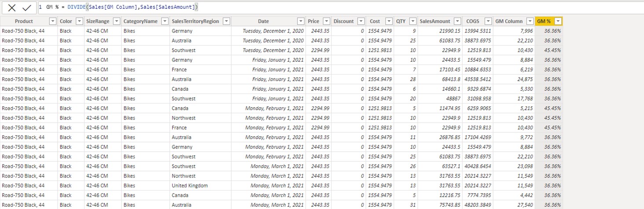
Task: Select the United Kingdom region cell
Action: coord(190,186)
